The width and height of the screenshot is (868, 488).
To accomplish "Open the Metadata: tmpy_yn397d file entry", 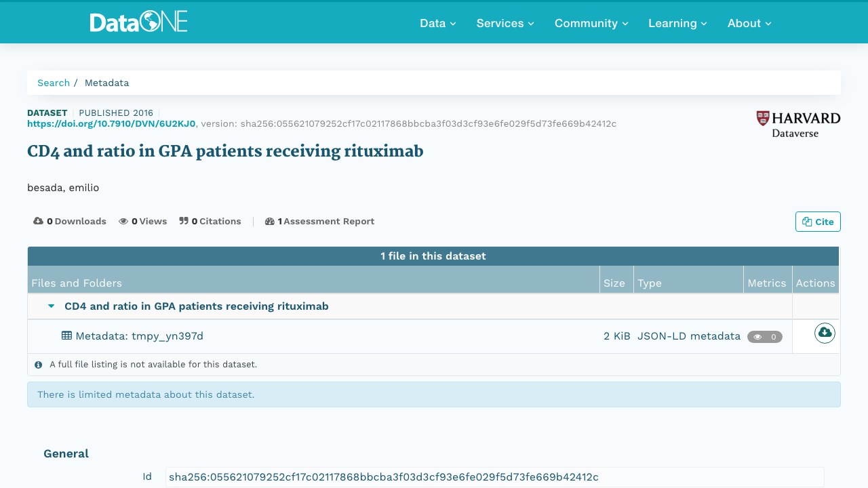I will 139,335.
